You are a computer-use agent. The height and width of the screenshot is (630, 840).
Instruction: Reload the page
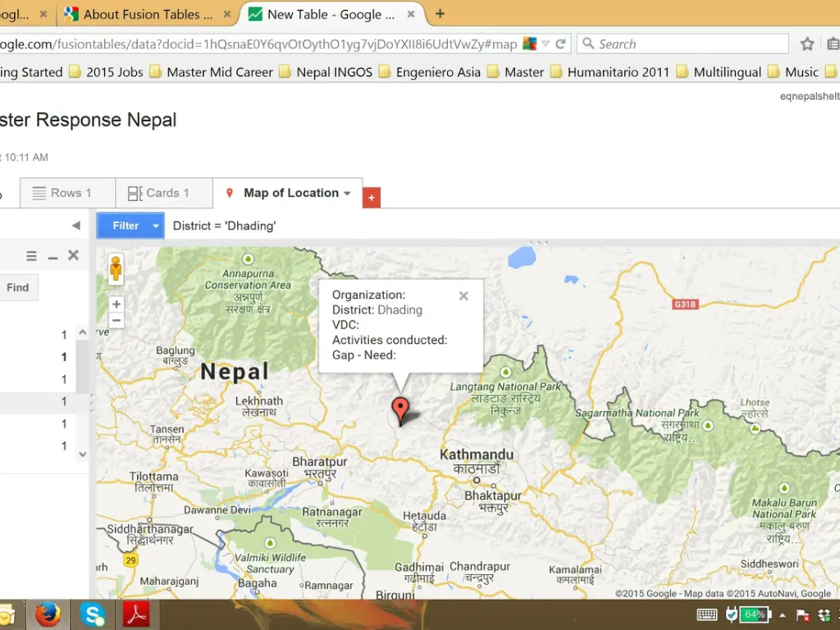click(x=561, y=44)
